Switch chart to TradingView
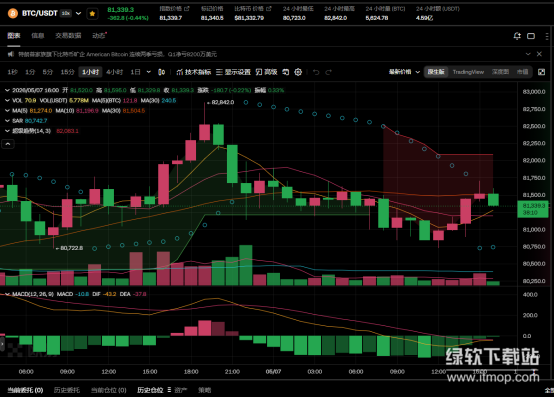Image resolution: width=554 pixels, height=397 pixels. tap(468, 72)
